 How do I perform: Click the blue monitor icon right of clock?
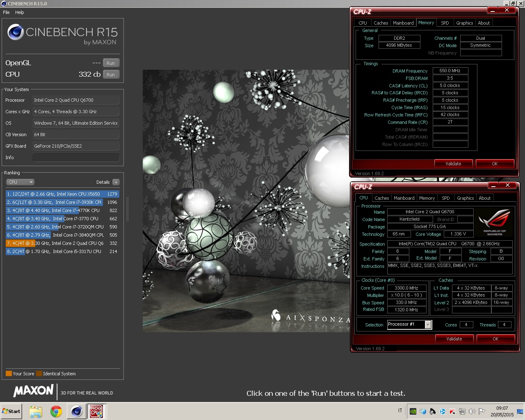coord(520,411)
